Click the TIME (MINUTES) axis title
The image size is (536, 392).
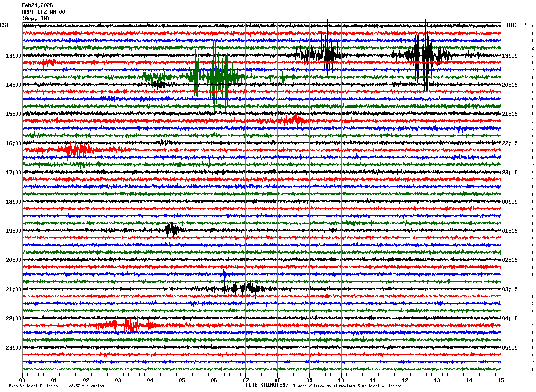267,385
